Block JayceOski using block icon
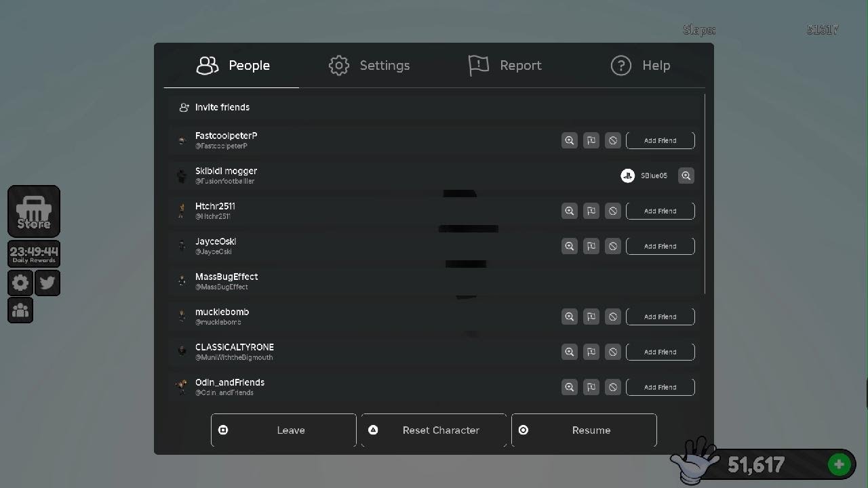868x488 pixels. [613, 246]
